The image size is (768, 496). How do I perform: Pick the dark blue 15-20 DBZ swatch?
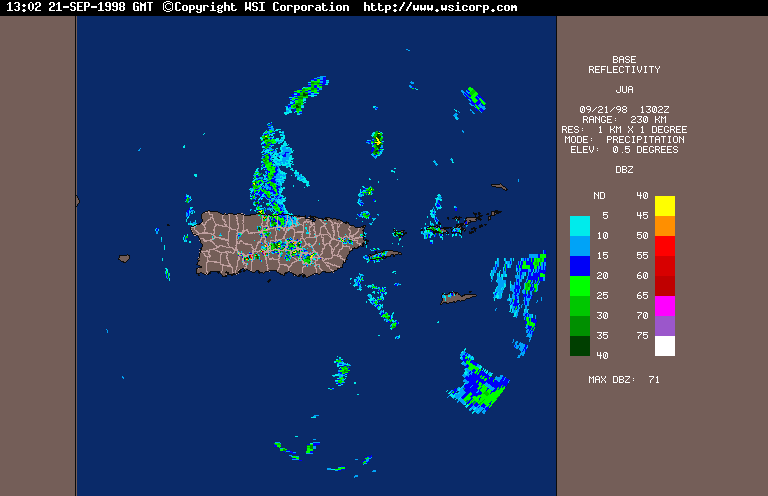click(x=579, y=266)
